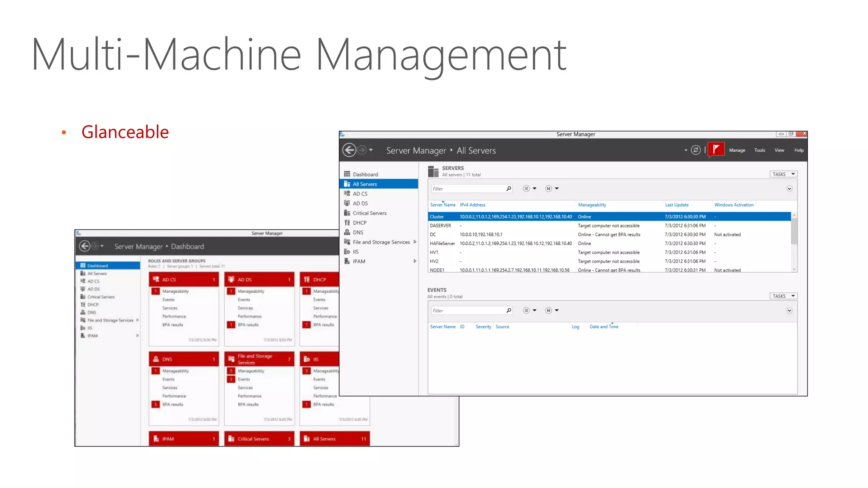Open the AD DS tile header in Dashboard

point(259,279)
